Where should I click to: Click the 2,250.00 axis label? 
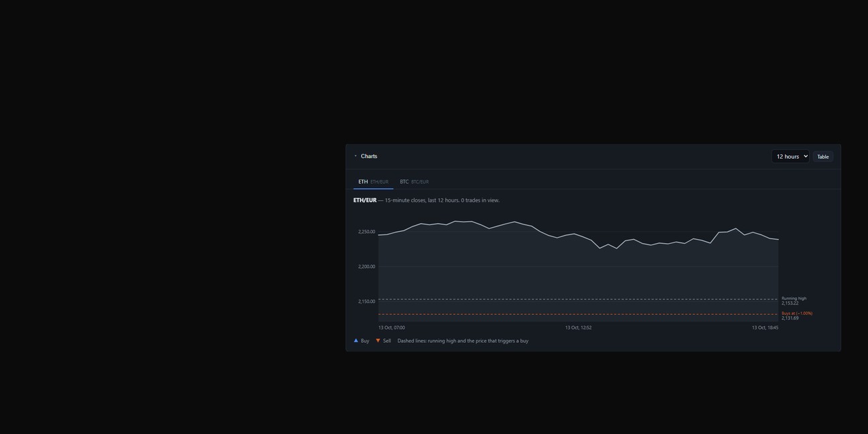[366, 232]
